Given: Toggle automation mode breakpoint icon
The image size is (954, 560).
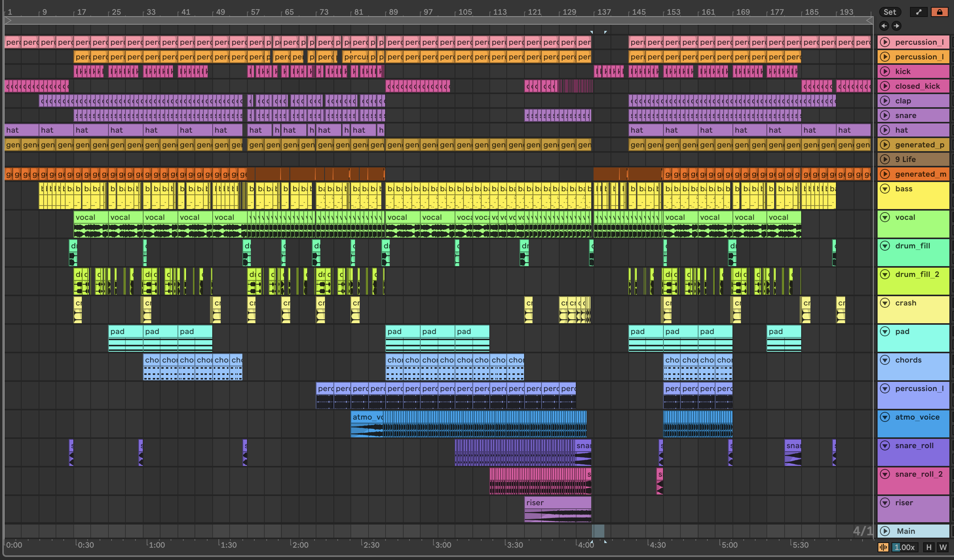Looking at the screenshot, I should point(918,12).
